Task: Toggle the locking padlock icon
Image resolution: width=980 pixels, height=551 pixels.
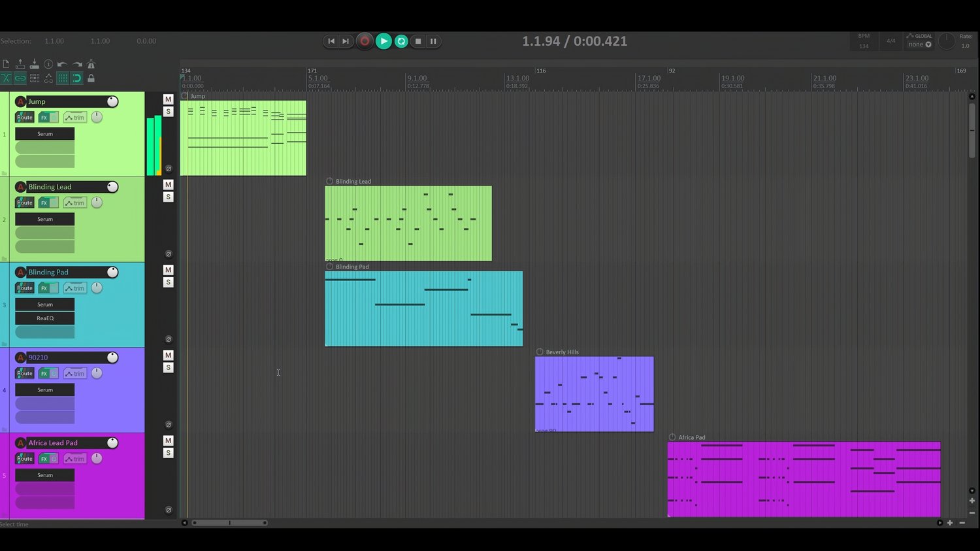Action: click(x=91, y=78)
